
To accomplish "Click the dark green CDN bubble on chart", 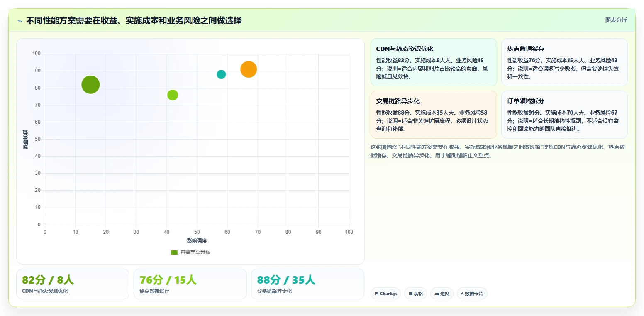I will tap(90, 85).
